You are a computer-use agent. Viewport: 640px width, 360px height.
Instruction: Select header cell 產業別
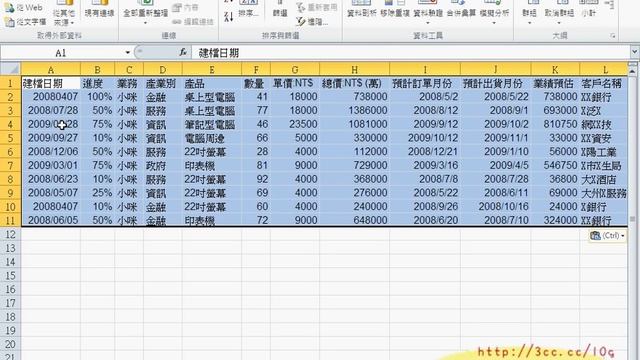click(x=163, y=83)
